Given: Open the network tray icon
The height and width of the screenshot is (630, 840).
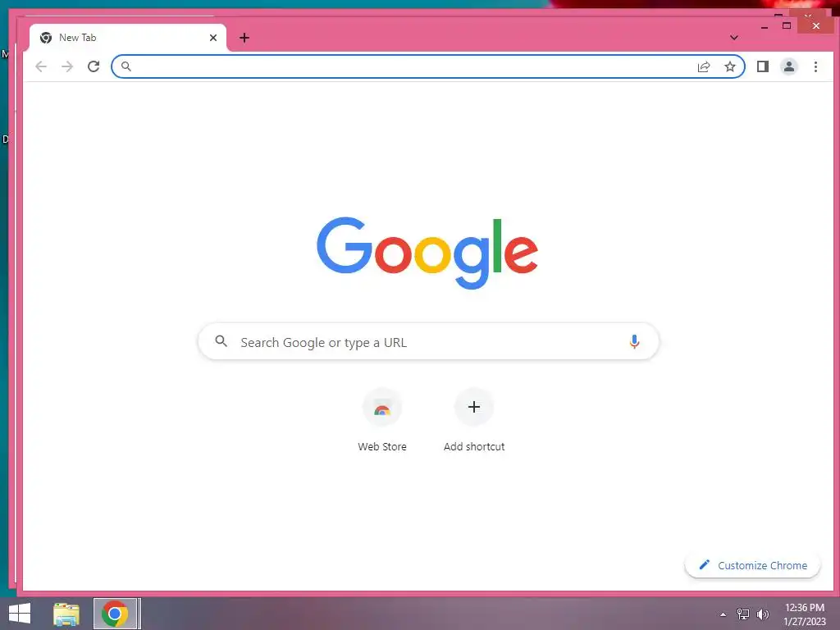Looking at the screenshot, I should pos(742,614).
